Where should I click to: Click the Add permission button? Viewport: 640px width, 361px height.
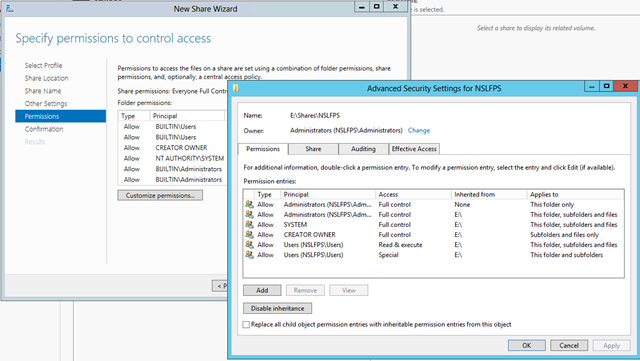[262, 290]
